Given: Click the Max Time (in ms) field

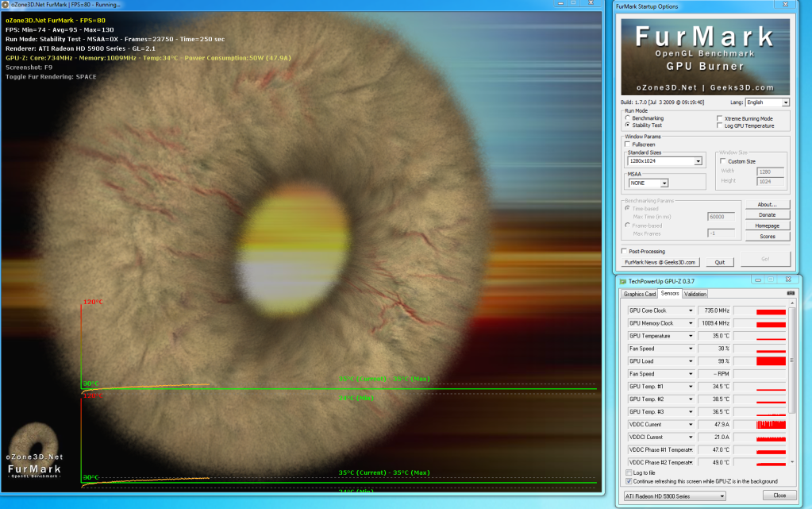Looking at the screenshot, I should point(721,217).
